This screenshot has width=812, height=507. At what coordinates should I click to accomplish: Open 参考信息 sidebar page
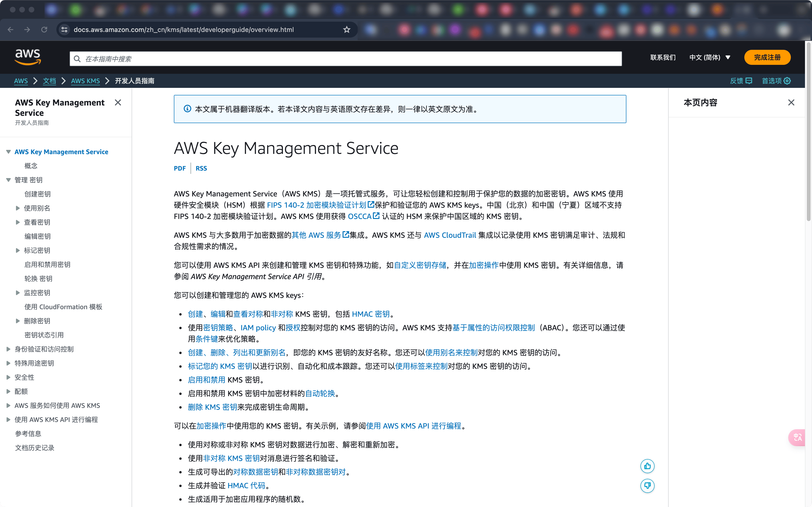(28, 433)
